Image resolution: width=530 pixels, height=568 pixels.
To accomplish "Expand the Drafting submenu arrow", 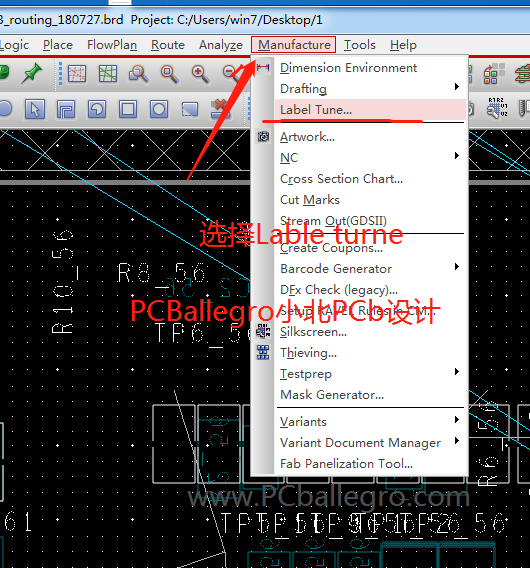I will [457, 87].
